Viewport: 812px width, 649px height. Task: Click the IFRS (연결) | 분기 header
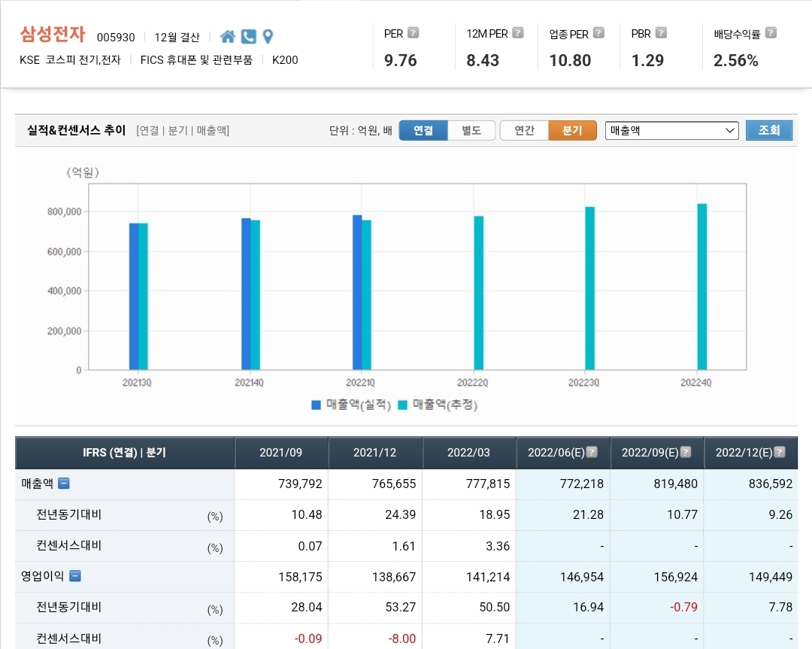coord(124,453)
